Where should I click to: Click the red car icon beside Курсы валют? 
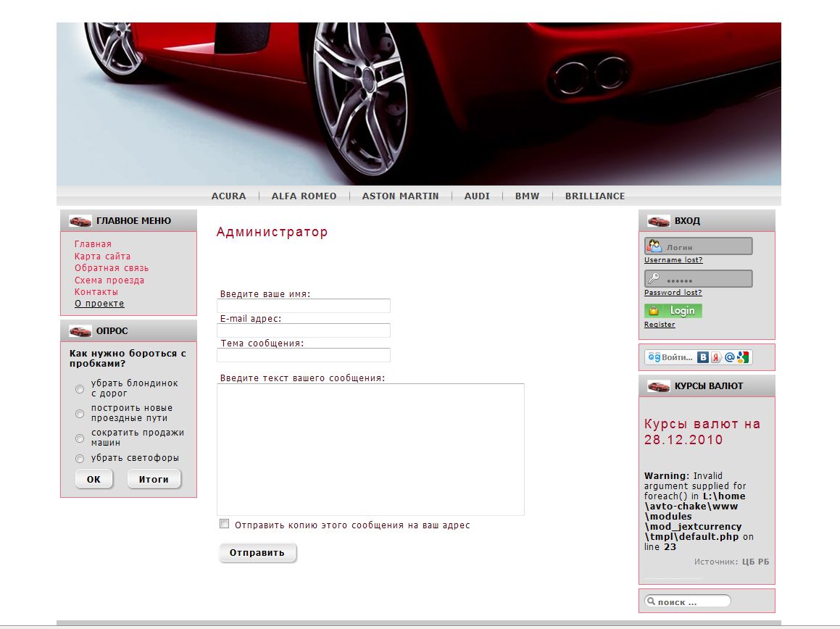coord(659,386)
